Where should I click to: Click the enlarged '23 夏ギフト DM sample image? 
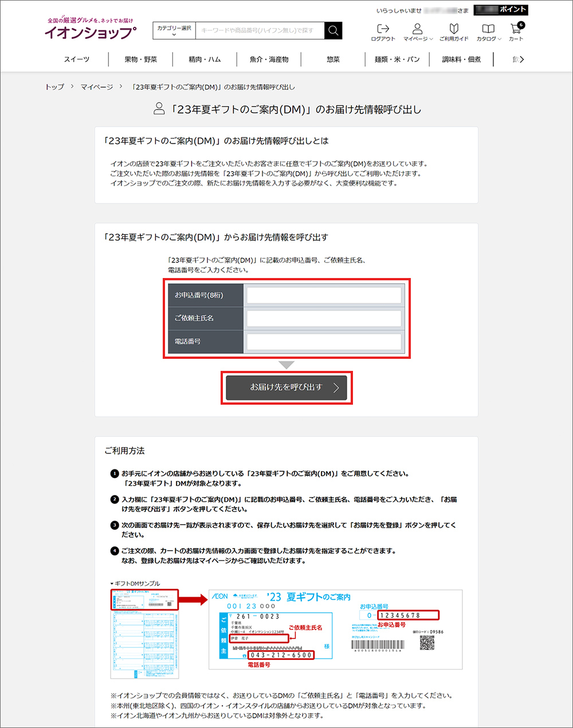pyautogui.click(x=336, y=629)
